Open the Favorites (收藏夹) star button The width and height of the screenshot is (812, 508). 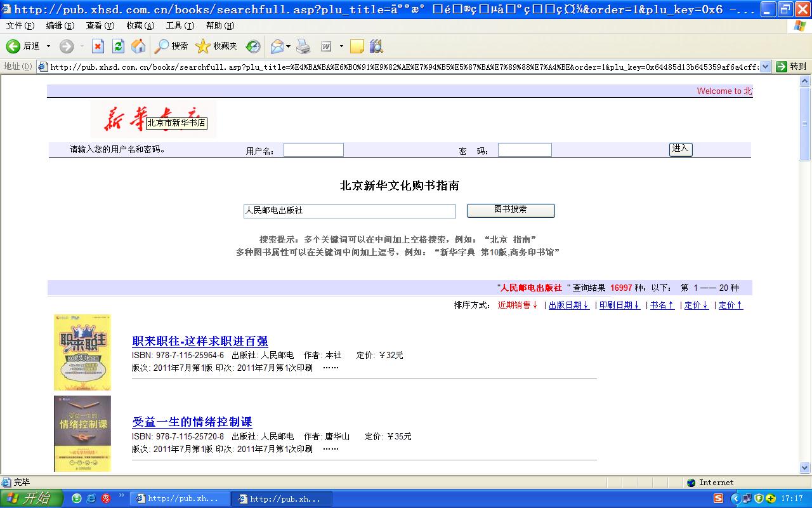(216, 46)
